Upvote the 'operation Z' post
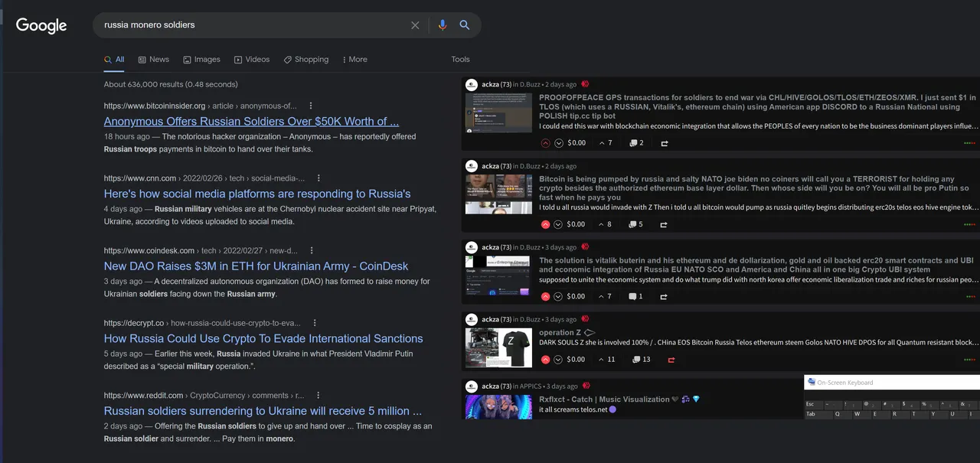 pos(546,359)
